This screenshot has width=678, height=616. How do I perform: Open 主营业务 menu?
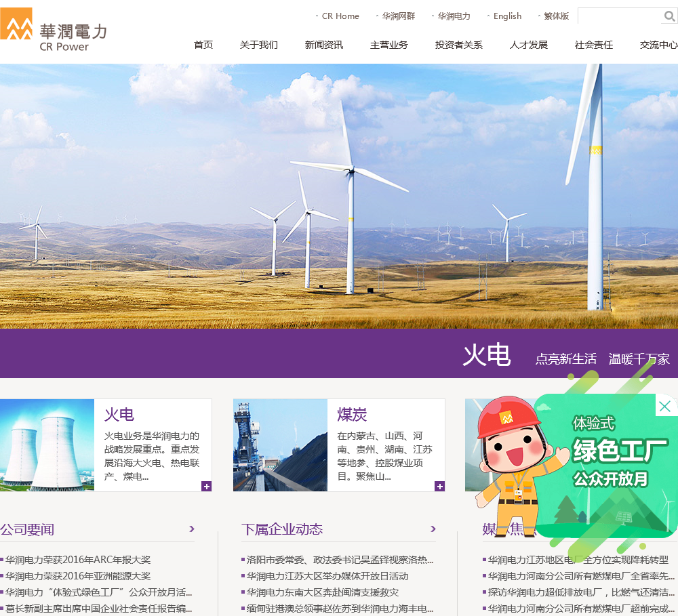point(388,45)
